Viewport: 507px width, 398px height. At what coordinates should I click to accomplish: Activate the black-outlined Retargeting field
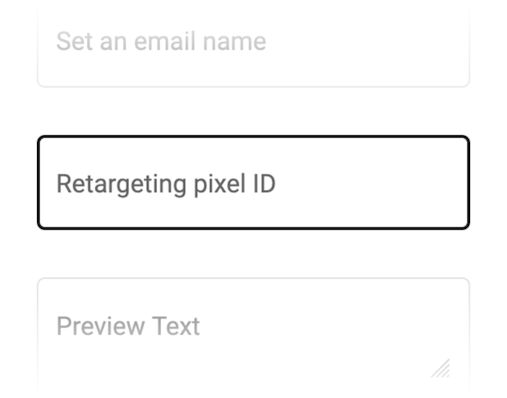[x=254, y=182]
